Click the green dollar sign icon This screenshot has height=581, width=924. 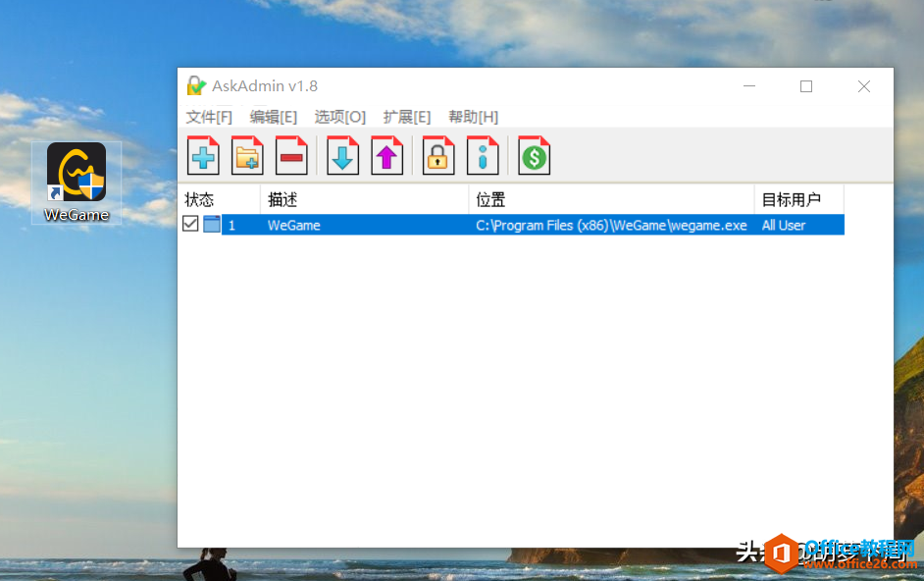(534, 156)
